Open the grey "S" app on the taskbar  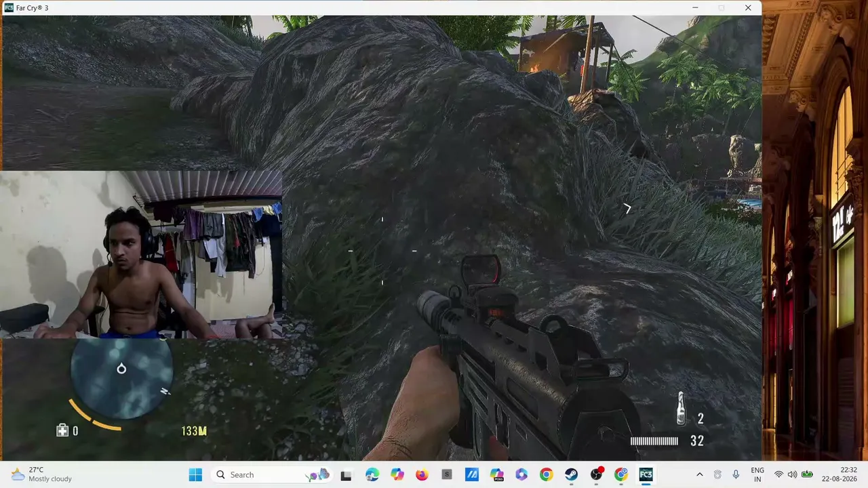447,474
